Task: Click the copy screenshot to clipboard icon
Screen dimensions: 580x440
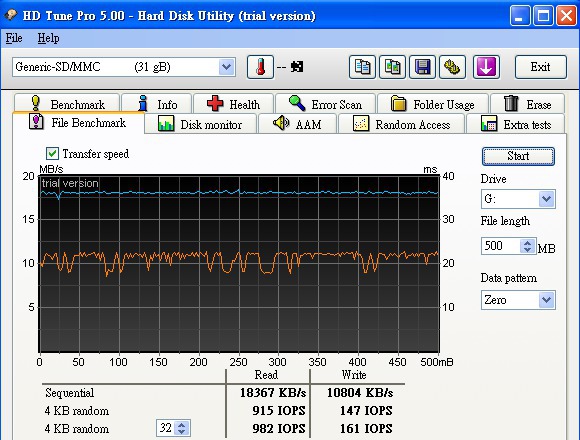Action: pyautogui.click(x=392, y=67)
